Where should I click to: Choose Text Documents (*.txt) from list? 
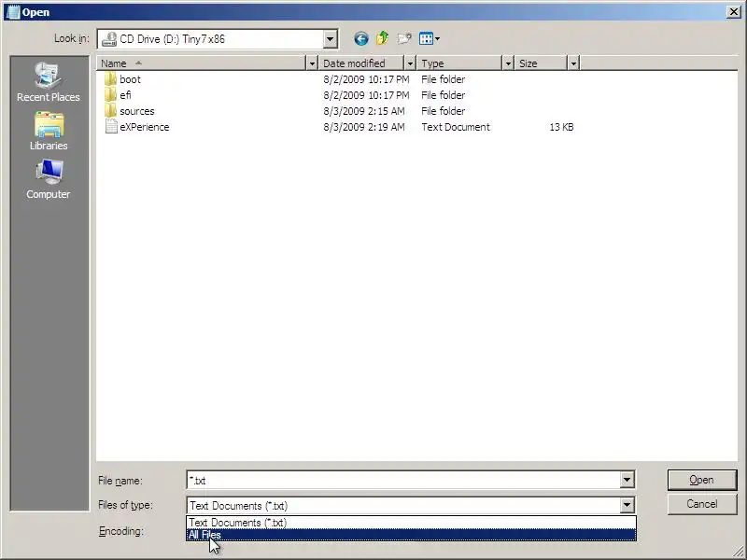411,523
